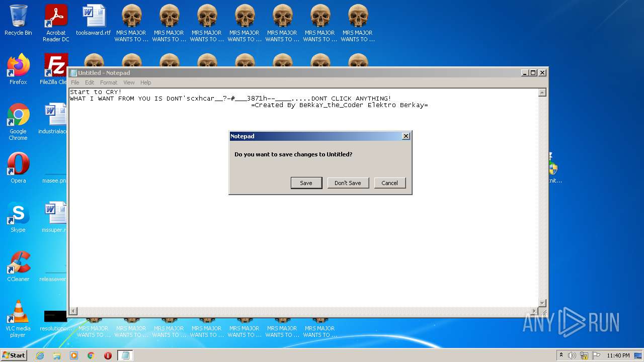The width and height of the screenshot is (644, 362).
Task: Close the Notepad save dialog
Action: [x=406, y=136]
